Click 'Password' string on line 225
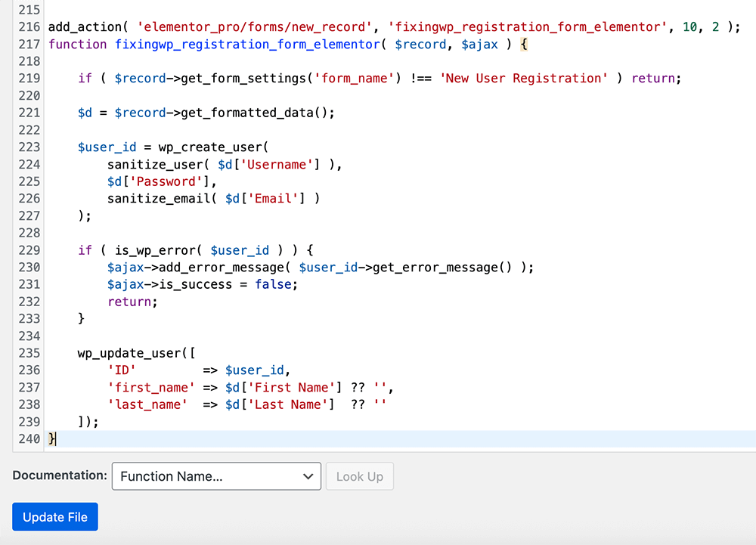This screenshot has height=545, width=756. pyautogui.click(x=166, y=181)
